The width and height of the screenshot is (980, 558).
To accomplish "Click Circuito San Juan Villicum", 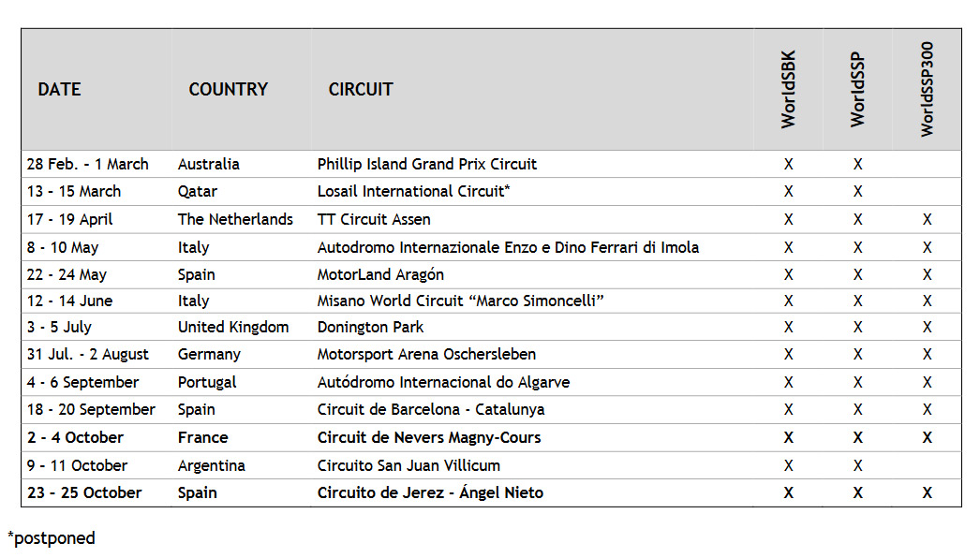I will click(x=408, y=465).
